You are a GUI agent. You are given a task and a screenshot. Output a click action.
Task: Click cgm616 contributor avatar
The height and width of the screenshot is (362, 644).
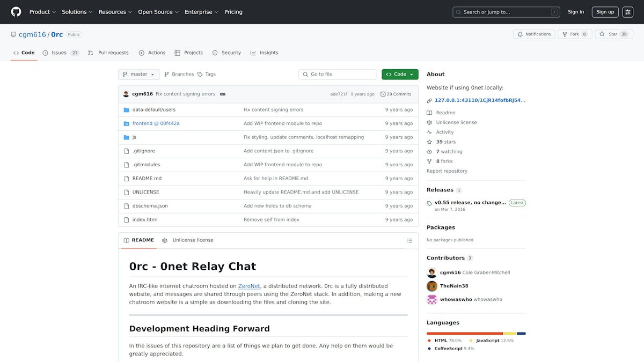pos(432,272)
